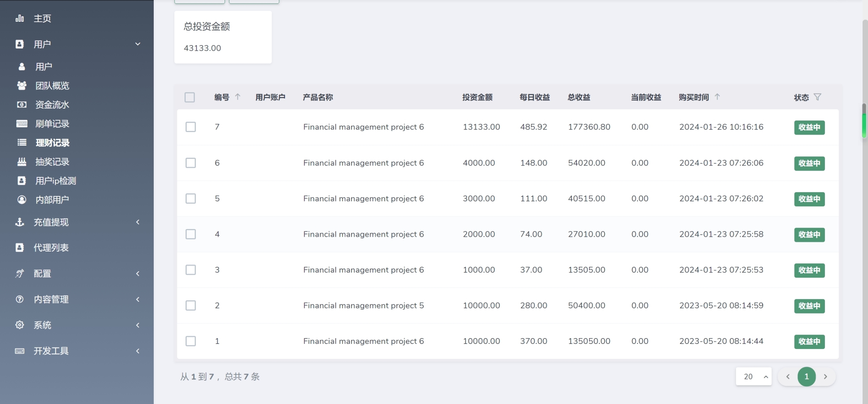Click the 抽奖记录 cake icon
Viewport: 868px width, 404px height.
22,162
